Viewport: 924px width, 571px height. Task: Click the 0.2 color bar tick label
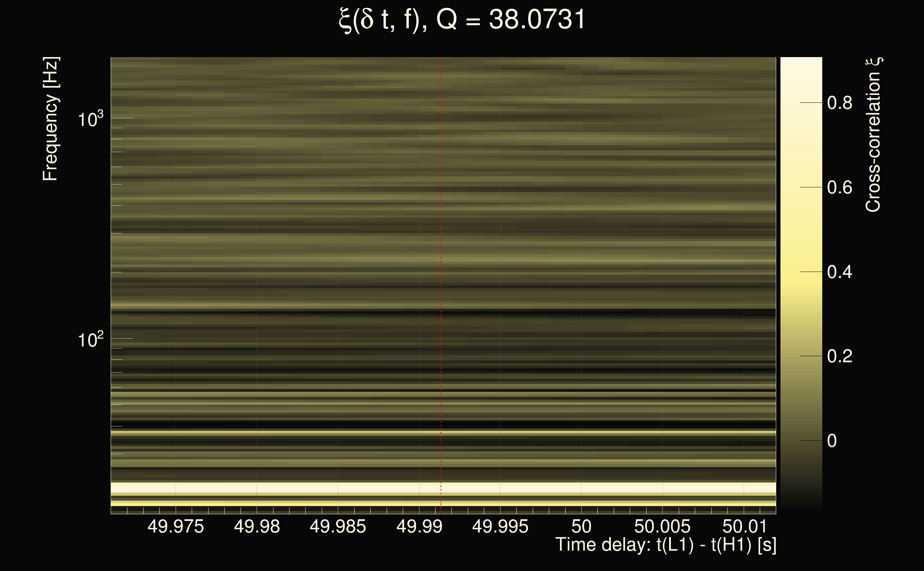[839, 356]
